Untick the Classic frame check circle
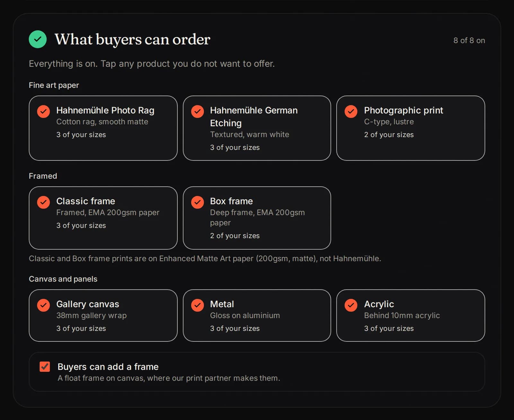Screen dimensions: 514x420 tap(43, 202)
